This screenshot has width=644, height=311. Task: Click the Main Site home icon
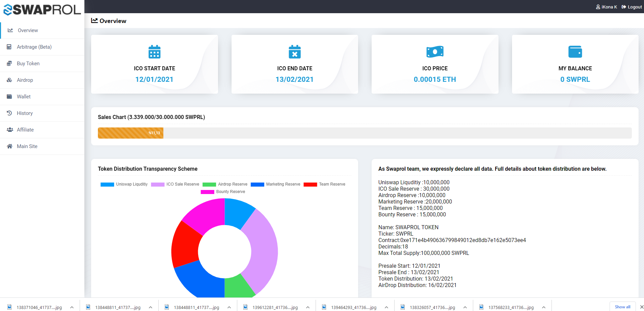[10, 146]
